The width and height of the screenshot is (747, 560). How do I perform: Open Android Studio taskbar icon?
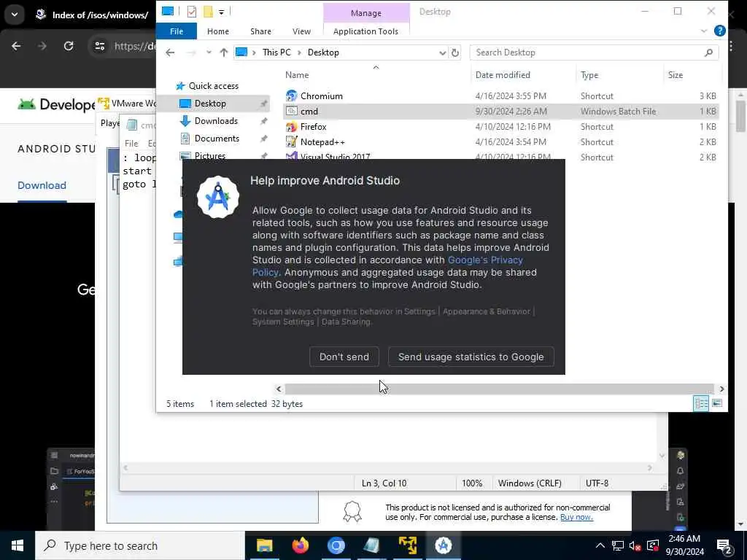pyautogui.click(x=443, y=545)
